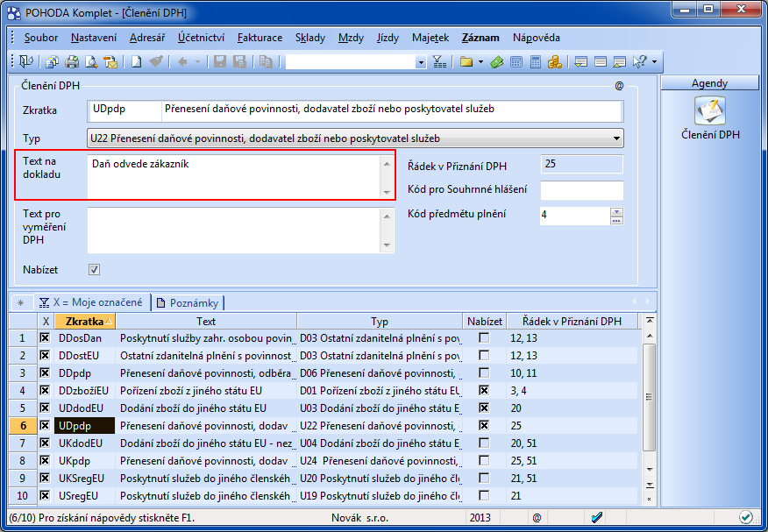Click the gold coins icon in the toolbar
The image size is (768, 532).
pos(555,62)
